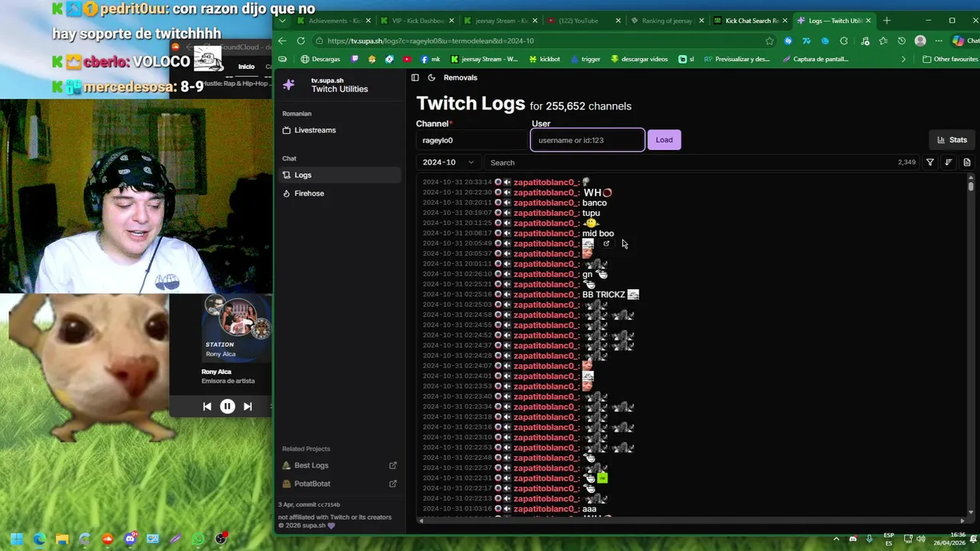Expand the 2024-10 month dropdown
The image size is (980, 551).
pos(449,162)
